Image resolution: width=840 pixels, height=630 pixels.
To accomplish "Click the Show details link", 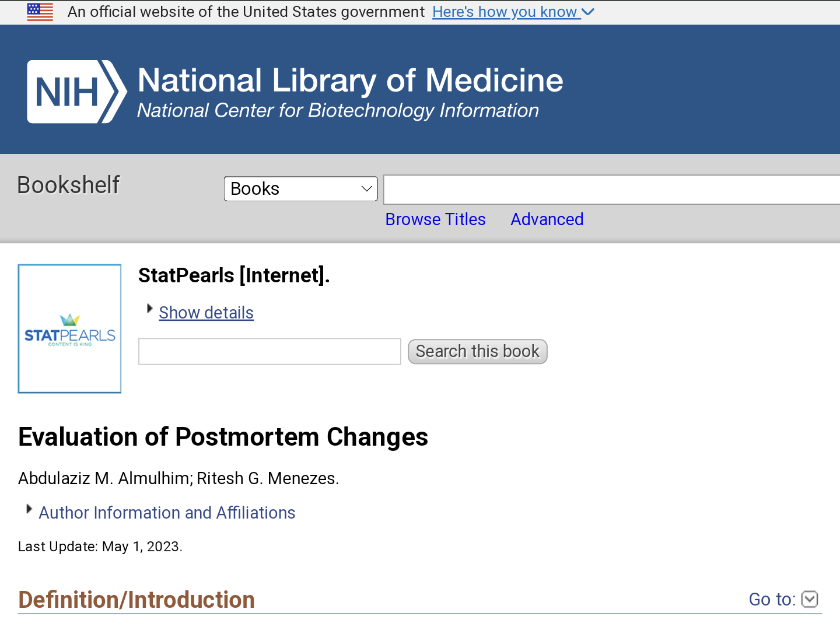I will pos(206,313).
